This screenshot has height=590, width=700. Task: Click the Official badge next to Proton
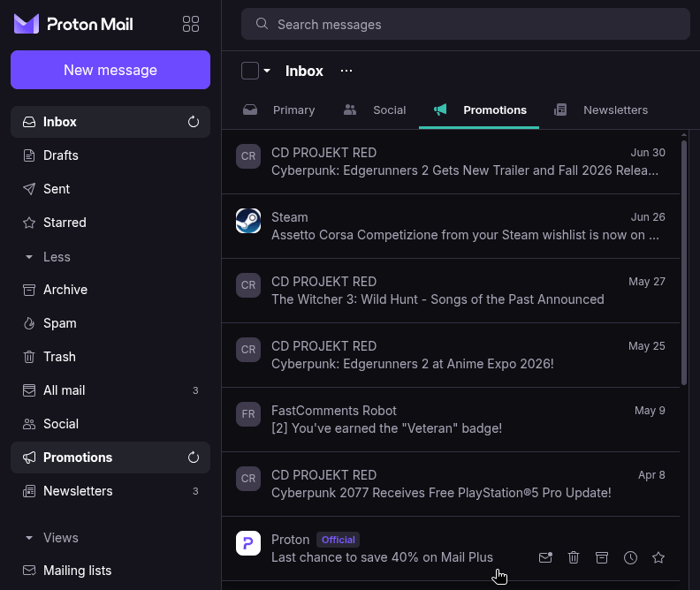(x=338, y=540)
